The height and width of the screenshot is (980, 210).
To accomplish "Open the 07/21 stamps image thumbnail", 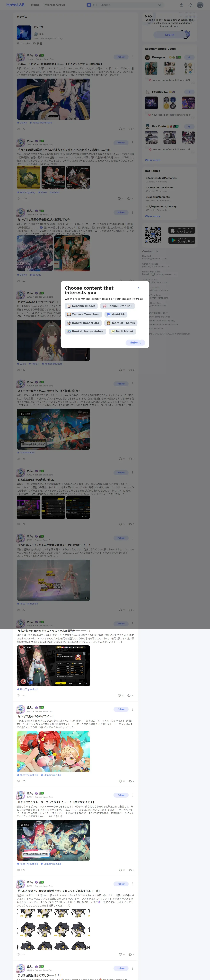I will click(53, 929).
